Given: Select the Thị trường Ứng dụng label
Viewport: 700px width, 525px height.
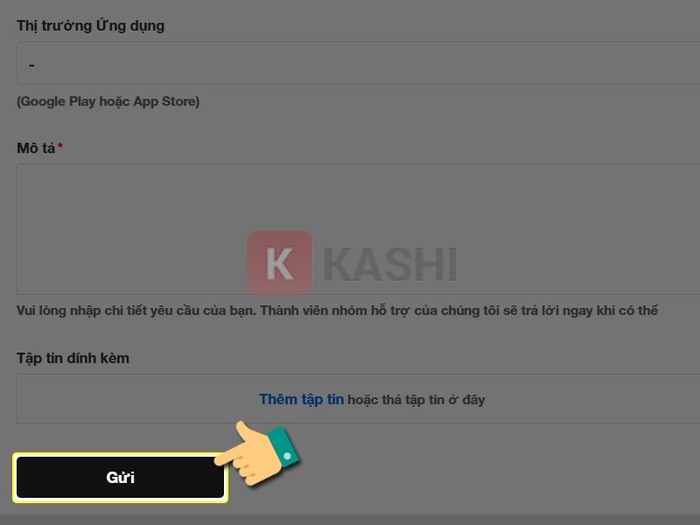Looking at the screenshot, I should [90, 26].
